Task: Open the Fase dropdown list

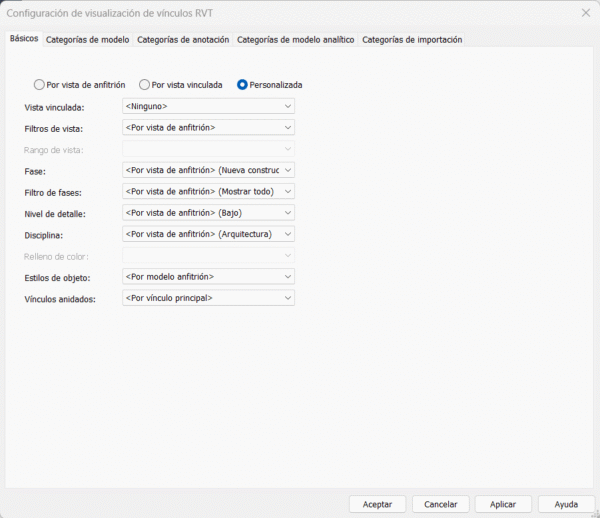Action: pyautogui.click(x=208, y=170)
